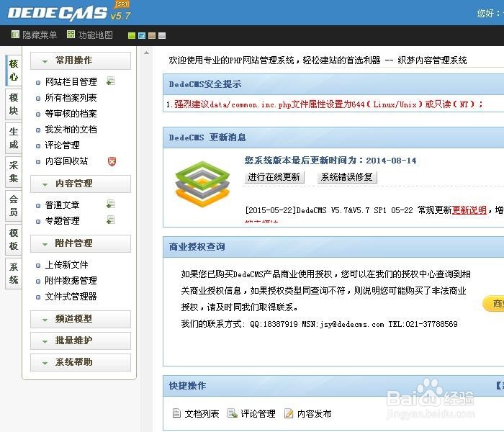This screenshot has height=432, width=504.
Task: Click the hide menu icon
Action: (15, 34)
